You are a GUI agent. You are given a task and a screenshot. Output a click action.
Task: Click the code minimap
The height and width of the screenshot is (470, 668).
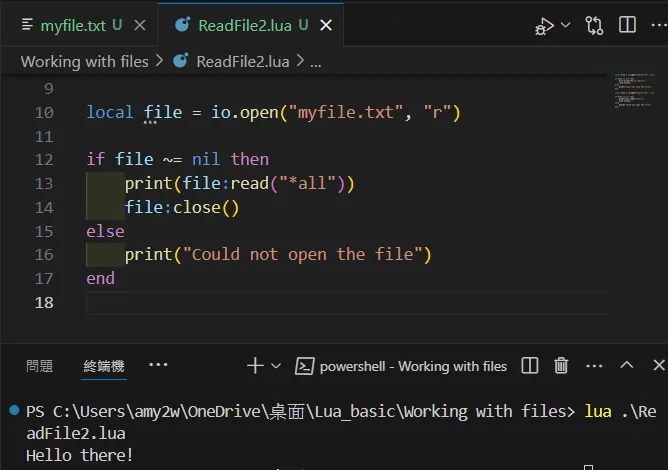633,90
